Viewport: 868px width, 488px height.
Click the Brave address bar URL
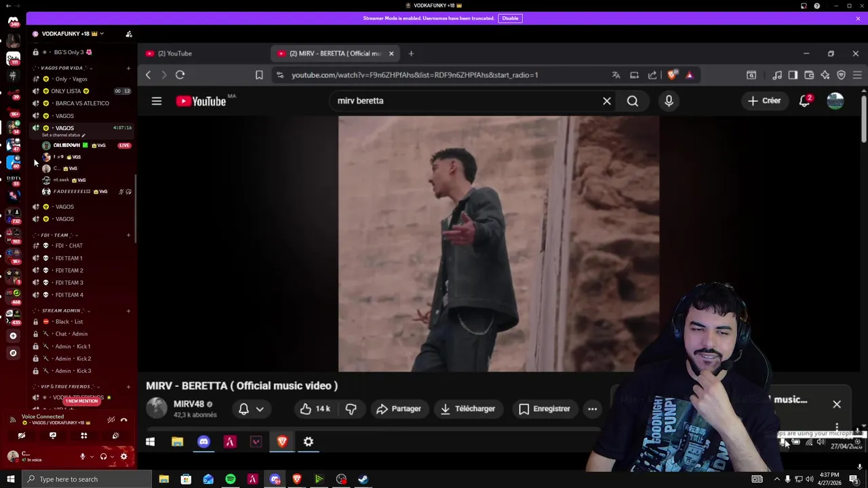click(415, 75)
